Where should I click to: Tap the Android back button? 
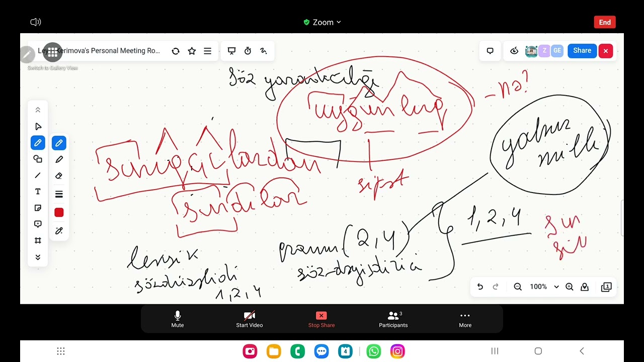point(582,351)
